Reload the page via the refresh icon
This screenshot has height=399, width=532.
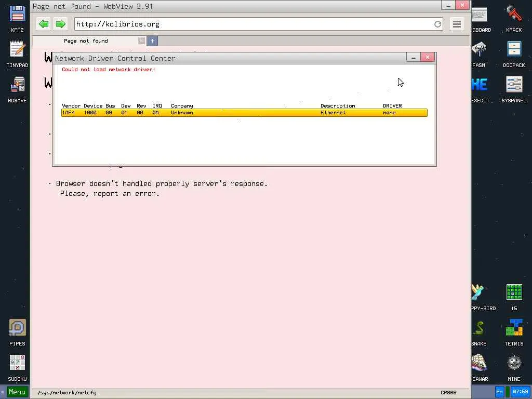click(x=437, y=24)
